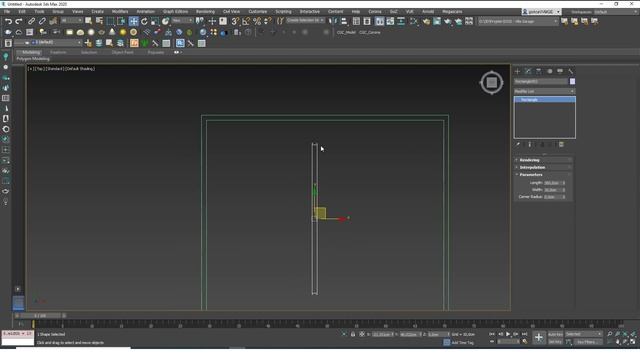
Task: Open the reference coordinate system dropdown
Action: 182,20
